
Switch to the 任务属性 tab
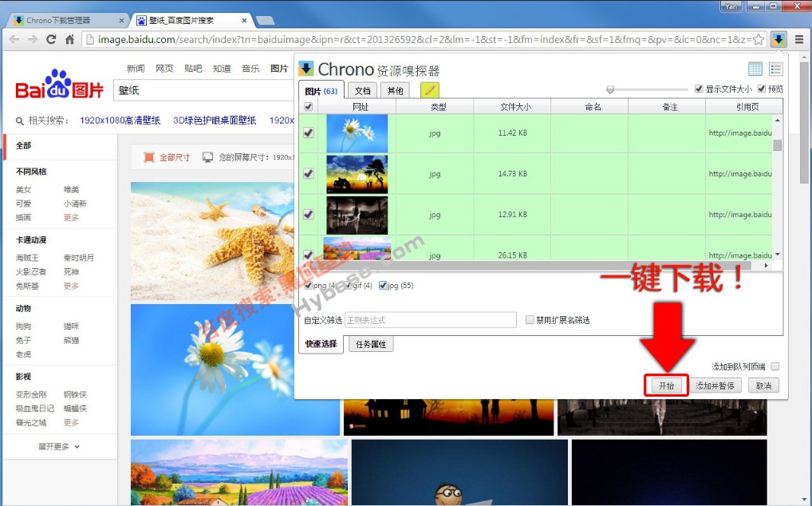pos(371,344)
